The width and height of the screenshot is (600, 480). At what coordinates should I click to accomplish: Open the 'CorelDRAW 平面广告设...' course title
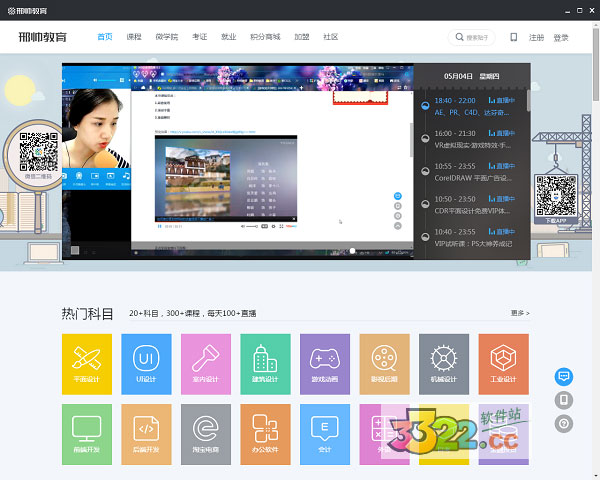click(473, 178)
